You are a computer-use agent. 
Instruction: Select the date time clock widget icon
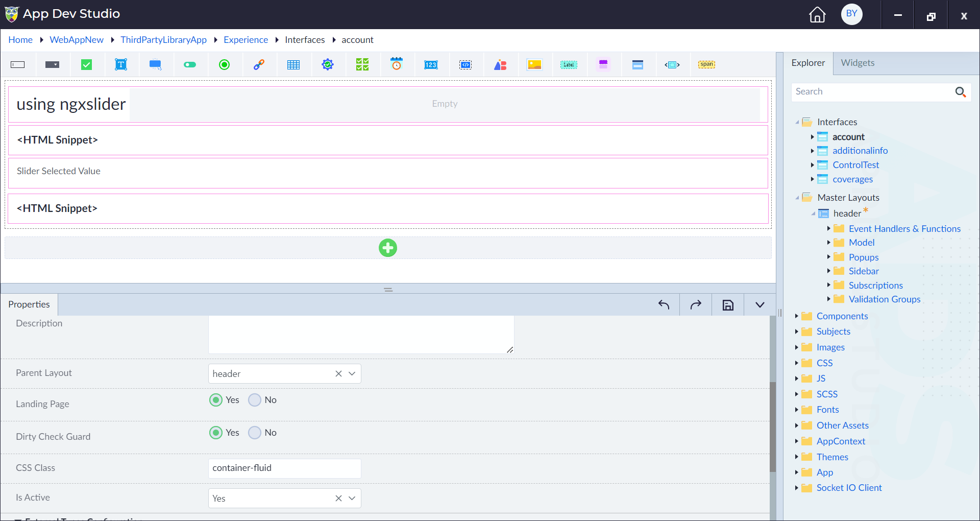[397, 64]
